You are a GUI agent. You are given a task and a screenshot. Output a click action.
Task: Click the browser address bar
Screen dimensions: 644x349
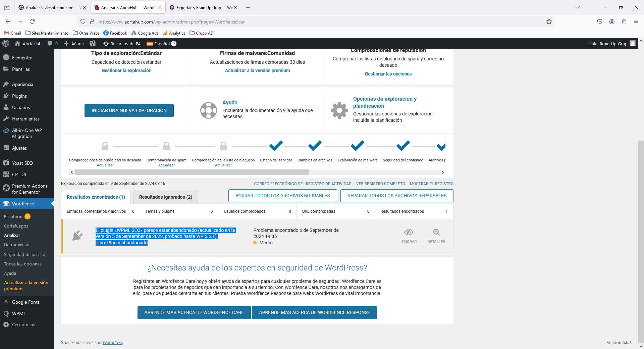(x=315, y=22)
